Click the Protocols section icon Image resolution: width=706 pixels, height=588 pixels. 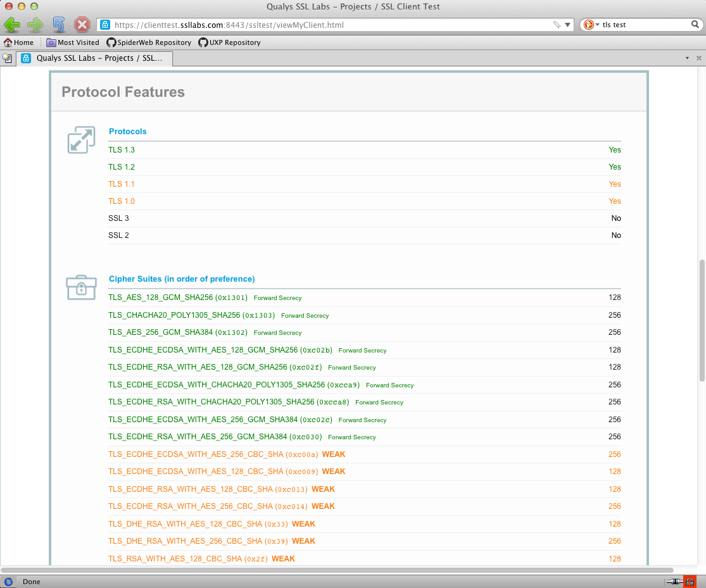(x=81, y=140)
